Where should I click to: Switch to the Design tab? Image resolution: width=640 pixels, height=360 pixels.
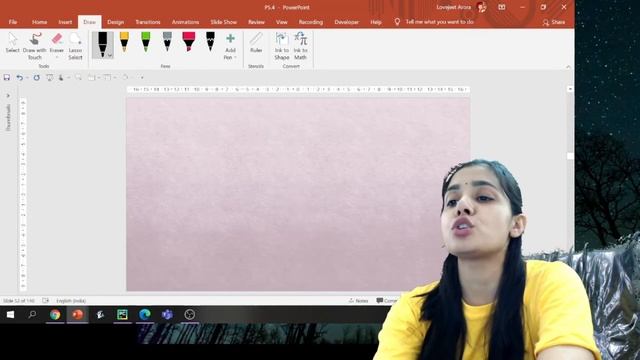[116, 22]
